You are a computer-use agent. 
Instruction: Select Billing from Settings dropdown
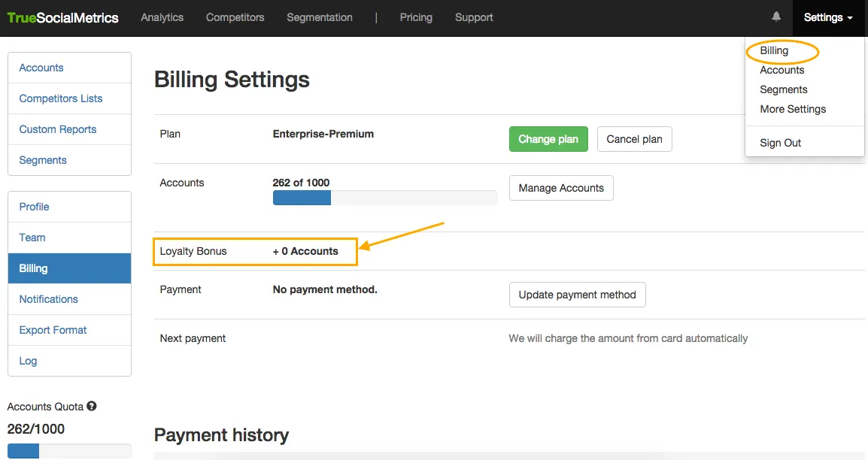pos(774,51)
